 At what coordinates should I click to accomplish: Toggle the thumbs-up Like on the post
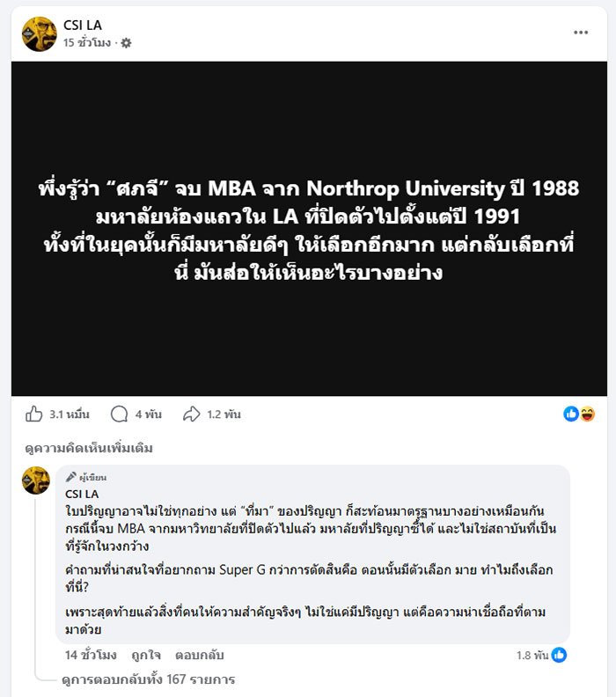pyautogui.click(x=35, y=414)
